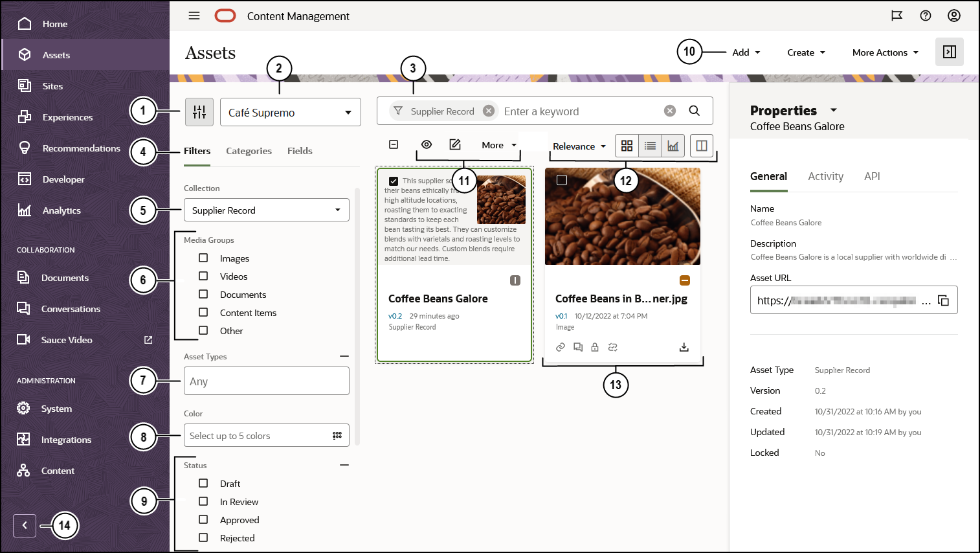This screenshot has height=553, width=980.
Task: Copy the Asset URL
Action: pos(944,300)
